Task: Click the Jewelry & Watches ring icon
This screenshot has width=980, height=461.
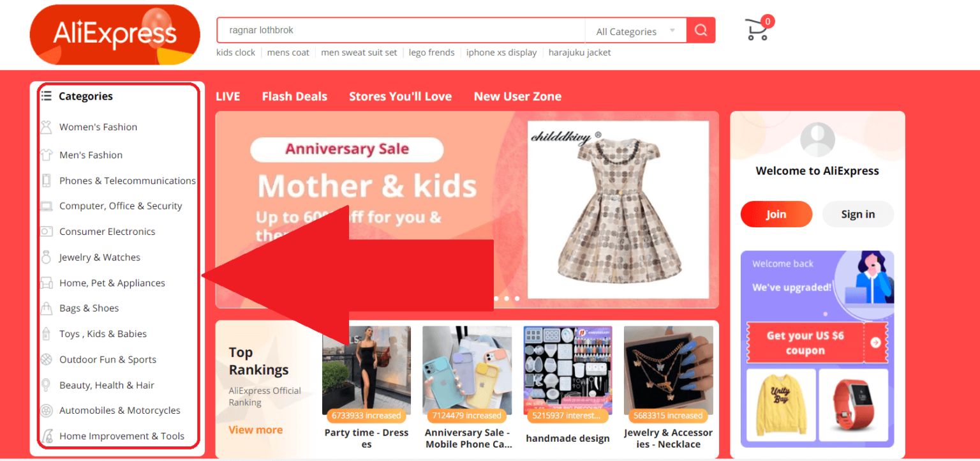Action: (46, 257)
